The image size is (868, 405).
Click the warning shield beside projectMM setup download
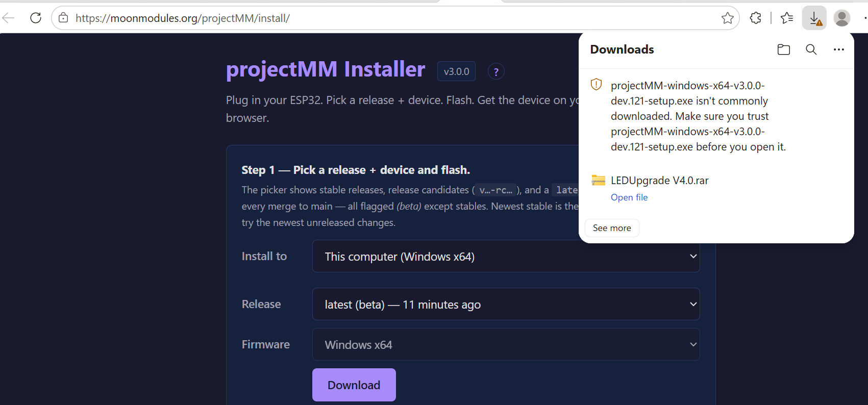pos(596,85)
